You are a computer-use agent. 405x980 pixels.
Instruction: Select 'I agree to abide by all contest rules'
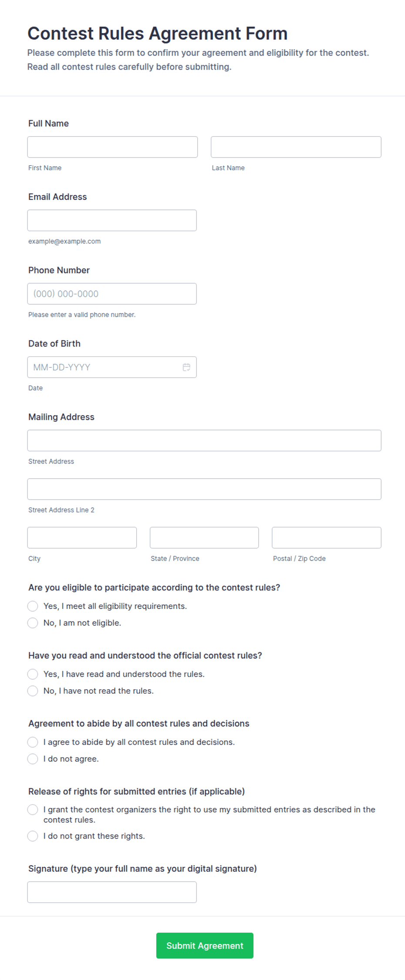(33, 742)
